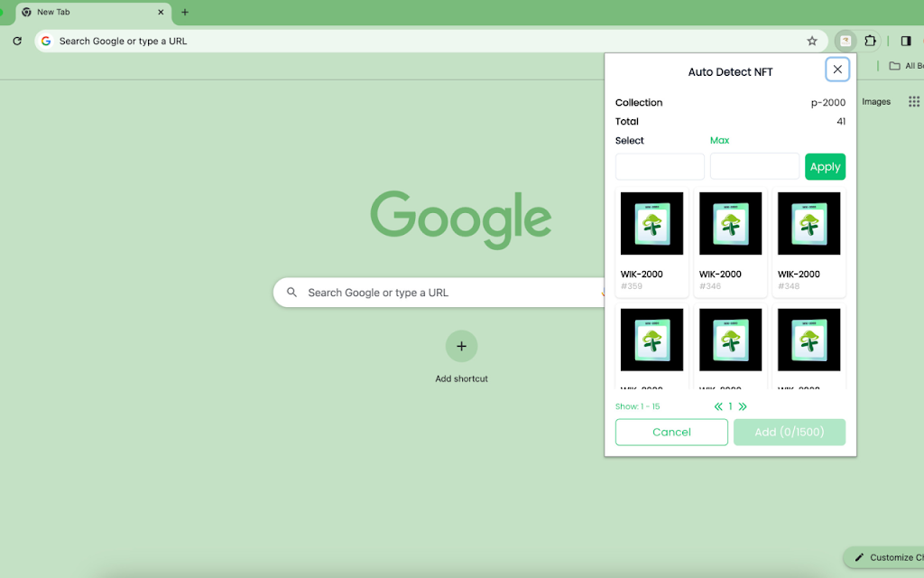Select the second-row left NFT thumbnail
This screenshot has width=924, height=578.
point(651,340)
